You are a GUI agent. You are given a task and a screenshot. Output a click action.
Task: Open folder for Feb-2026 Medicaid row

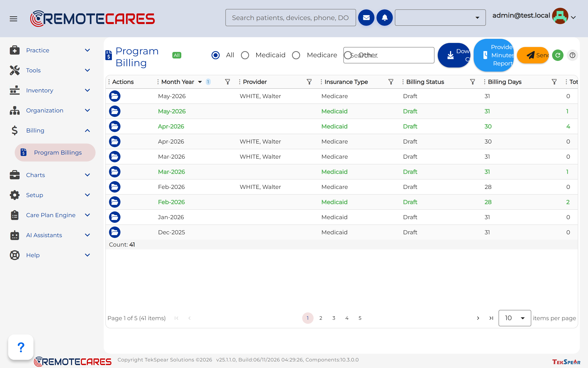pyautogui.click(x=115, y=202)
